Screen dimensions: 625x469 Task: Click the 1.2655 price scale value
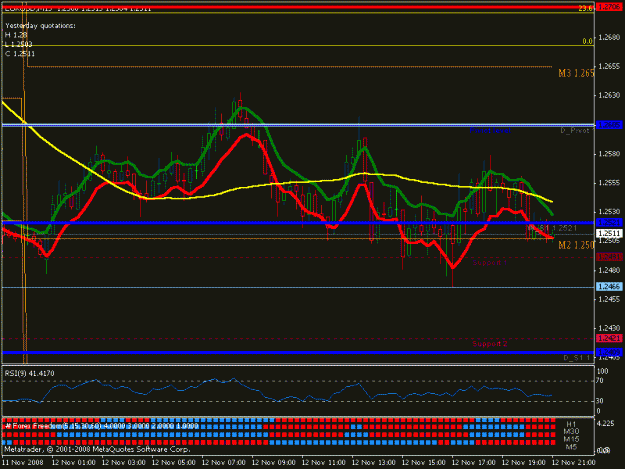(x=609, y=66)
